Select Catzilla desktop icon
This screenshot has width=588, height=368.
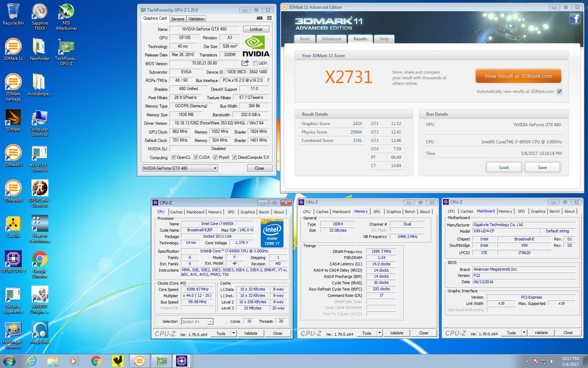[13, 226]
